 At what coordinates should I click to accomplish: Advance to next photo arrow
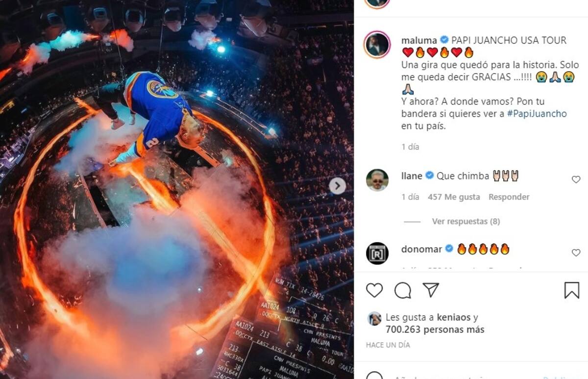point(337,186)
